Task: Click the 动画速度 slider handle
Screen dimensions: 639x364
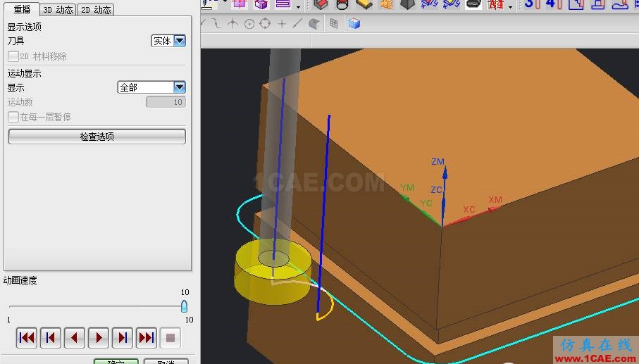Action: 184,306
